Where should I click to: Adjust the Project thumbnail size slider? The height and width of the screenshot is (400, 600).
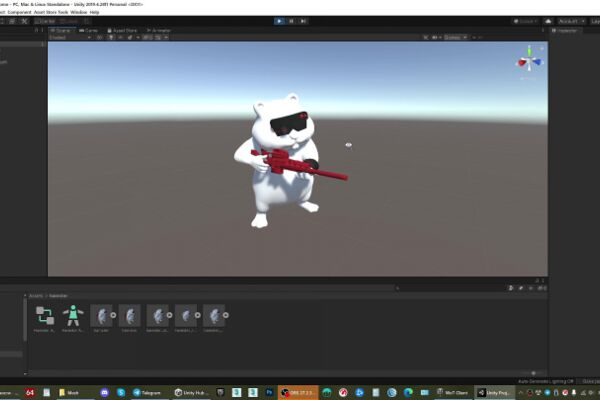pyautogui.click(x=533, y=373)
